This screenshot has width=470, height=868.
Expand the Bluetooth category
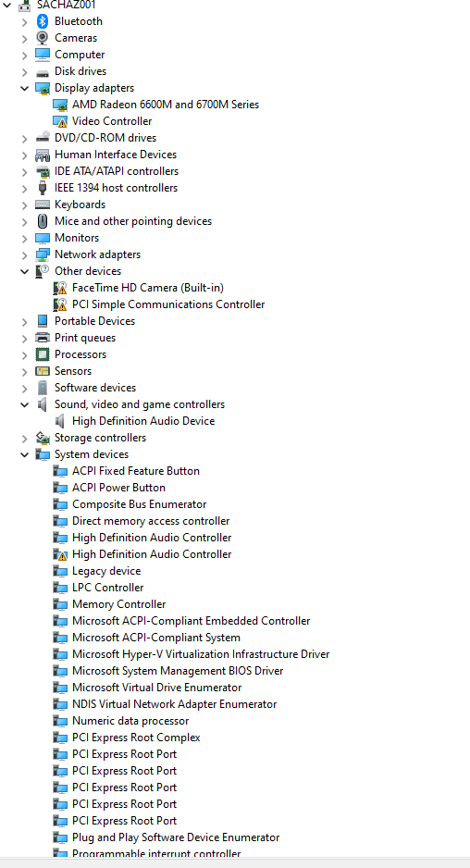point(24,21)
